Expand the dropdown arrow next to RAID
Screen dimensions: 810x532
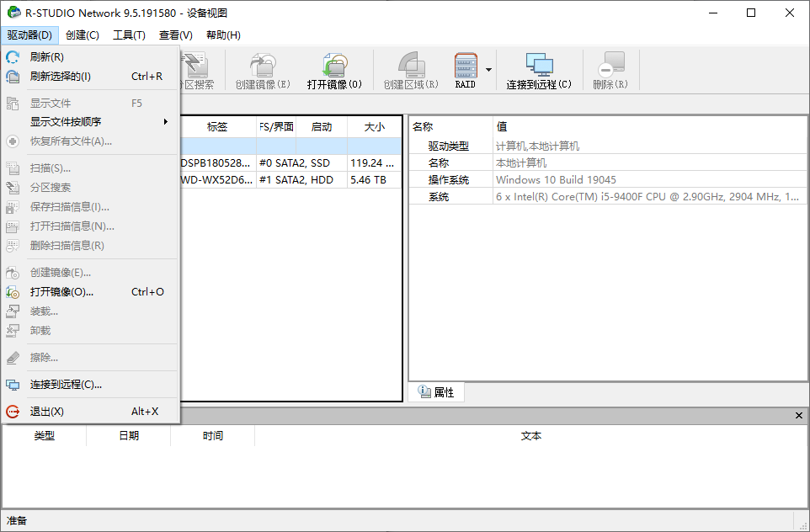(x=488, y=69)
